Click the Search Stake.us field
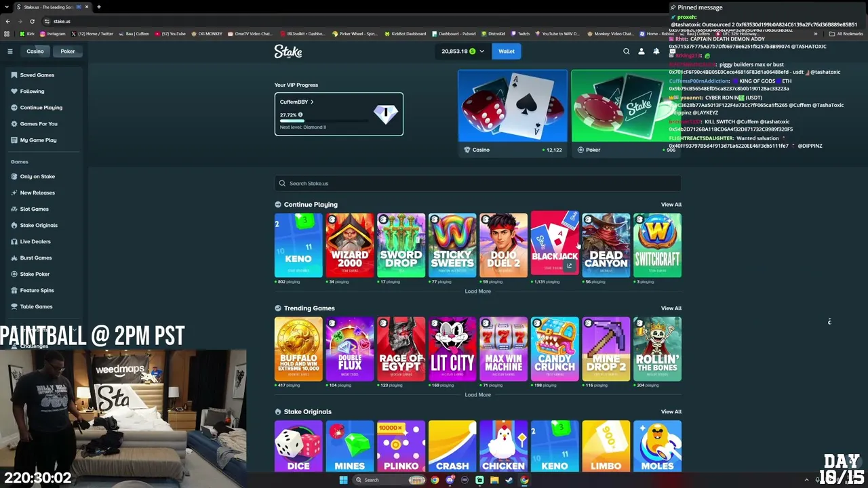The image size is (868, 488). coord(478,184)
